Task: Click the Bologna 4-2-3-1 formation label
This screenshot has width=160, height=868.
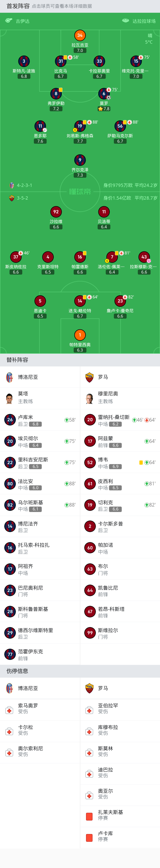Action: click(24, 185)
